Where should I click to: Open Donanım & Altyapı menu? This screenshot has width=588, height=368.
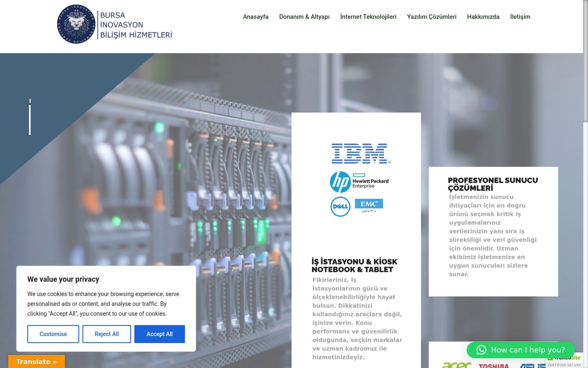304,17
